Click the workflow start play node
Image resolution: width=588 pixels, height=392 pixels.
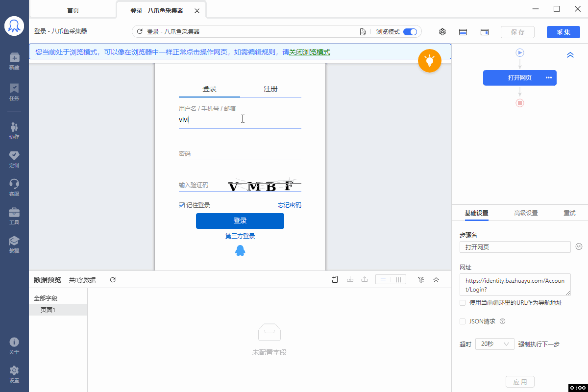[x=520, y=52]
